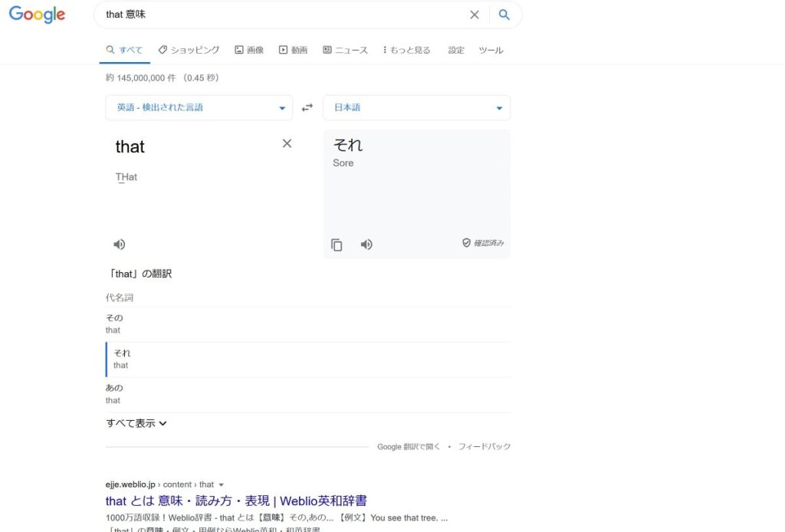Screen dimensions: 785x532
Task: Click the romanization 'Sore'
Action: point(343,163)
